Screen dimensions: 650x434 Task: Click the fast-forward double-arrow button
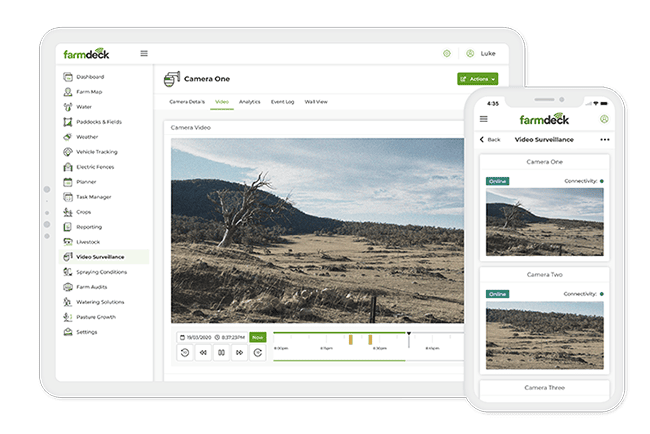pos(240,353)
